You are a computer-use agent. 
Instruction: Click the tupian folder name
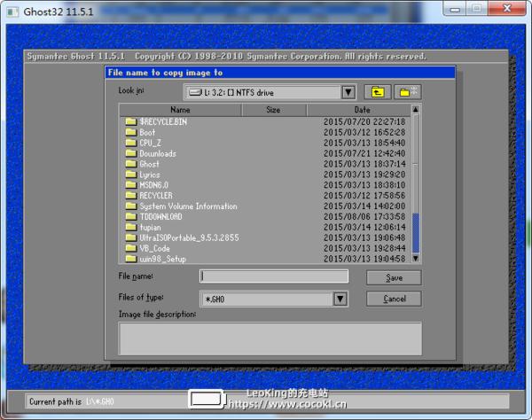click(151, 228)
